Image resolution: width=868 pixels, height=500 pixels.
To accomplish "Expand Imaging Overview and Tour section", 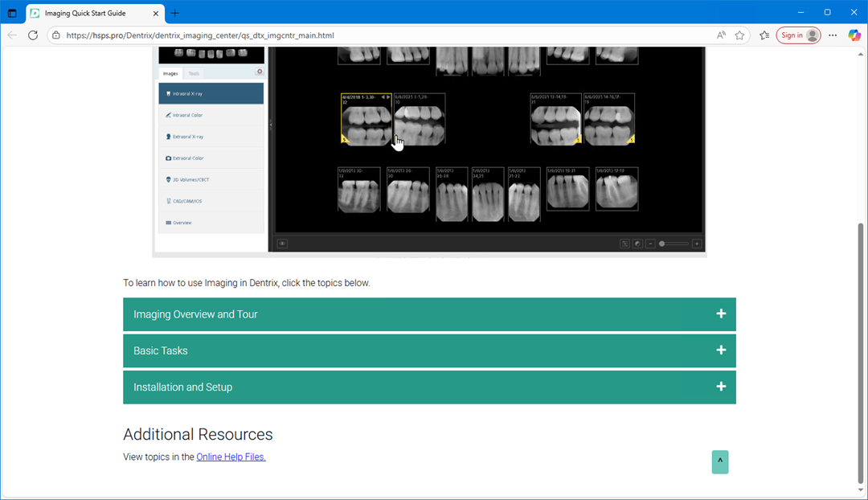I will (x=429, y=314).
